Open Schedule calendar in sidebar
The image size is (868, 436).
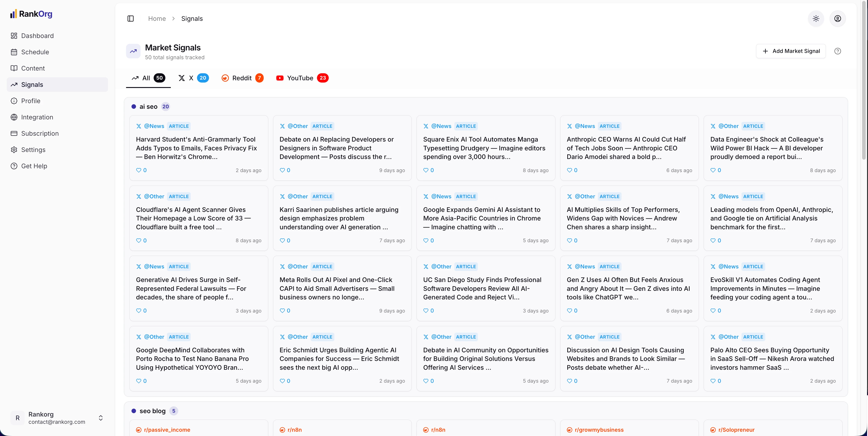35,52
